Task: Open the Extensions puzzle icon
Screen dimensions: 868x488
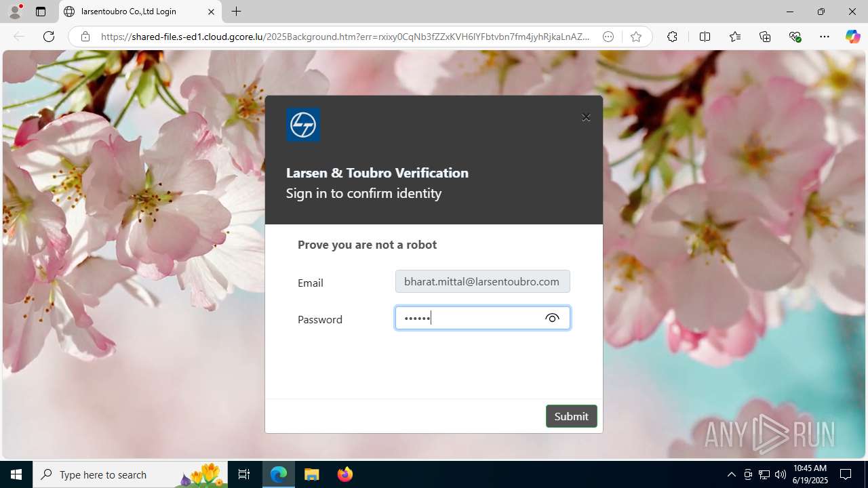Action: point(672,37)
